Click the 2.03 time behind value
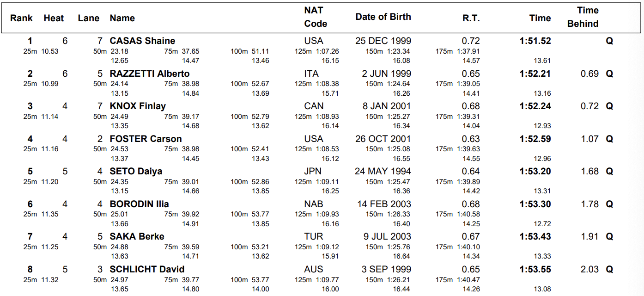The width and height of the screenshot is (644, 296). [x=589, y=270]
